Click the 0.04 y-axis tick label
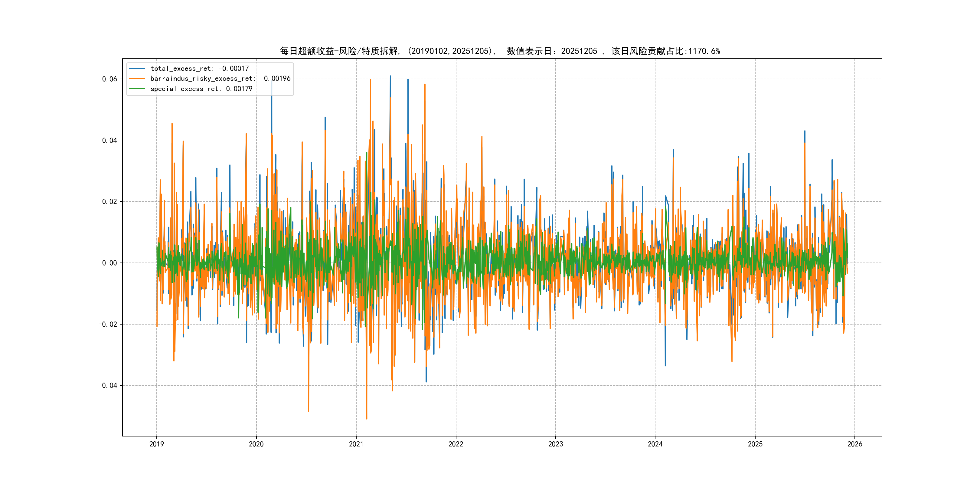980x490 pixels. click(109, 140)
